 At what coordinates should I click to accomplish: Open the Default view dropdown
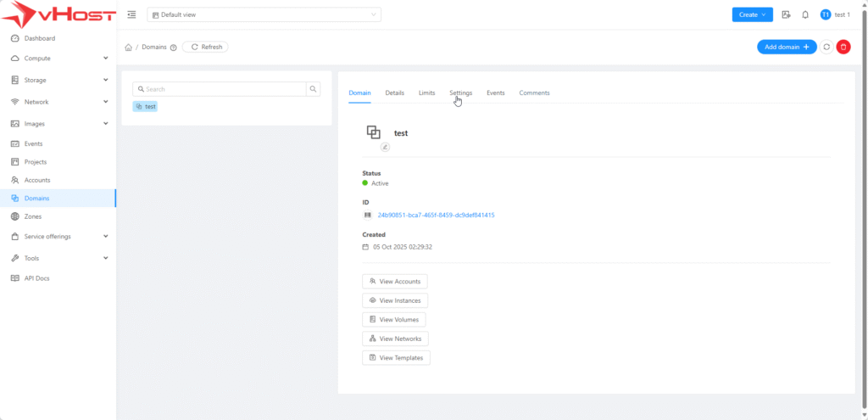pos(264,14)
